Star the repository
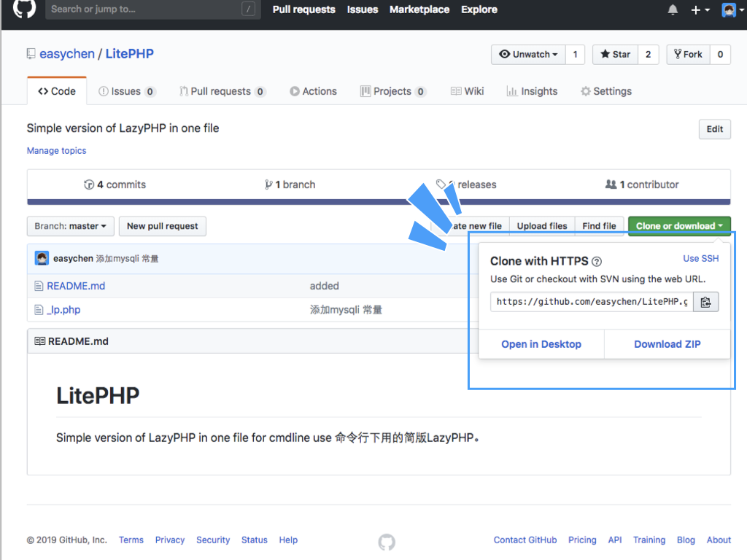Screen dimensions: 747x560 (615, 54)
